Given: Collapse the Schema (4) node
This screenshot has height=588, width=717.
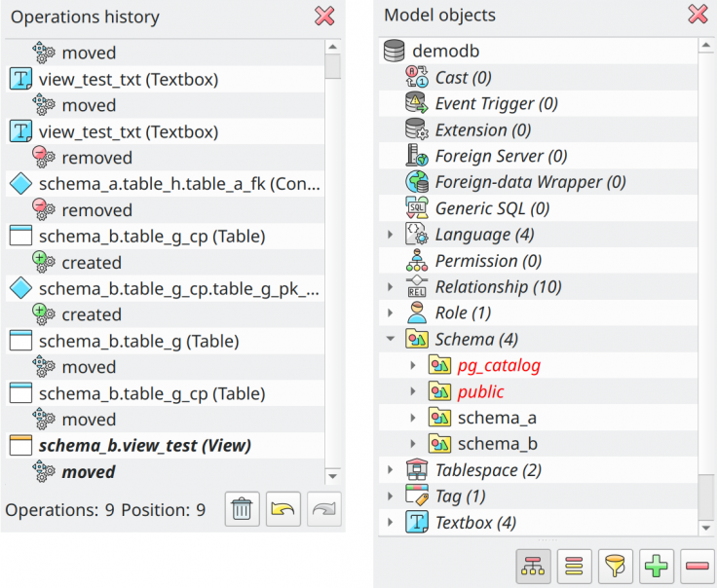Looking at the screenshot, I should click(x=390, y=339).
